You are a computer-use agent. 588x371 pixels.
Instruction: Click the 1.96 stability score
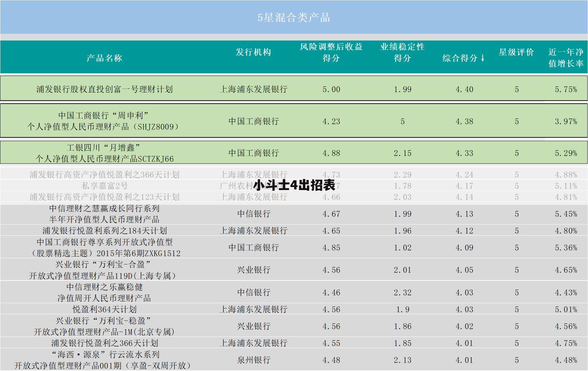[x=403, y=231]
